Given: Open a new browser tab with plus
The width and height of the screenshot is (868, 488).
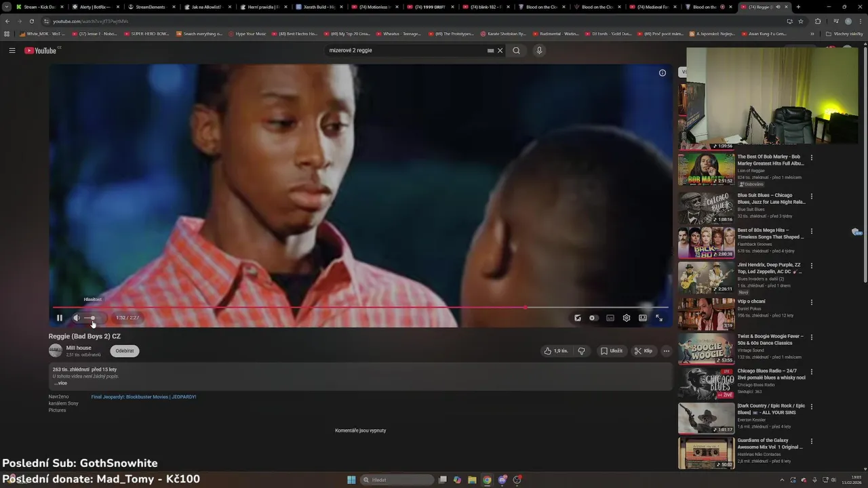Looking at the screenshot, I should (x=798, y=7).
